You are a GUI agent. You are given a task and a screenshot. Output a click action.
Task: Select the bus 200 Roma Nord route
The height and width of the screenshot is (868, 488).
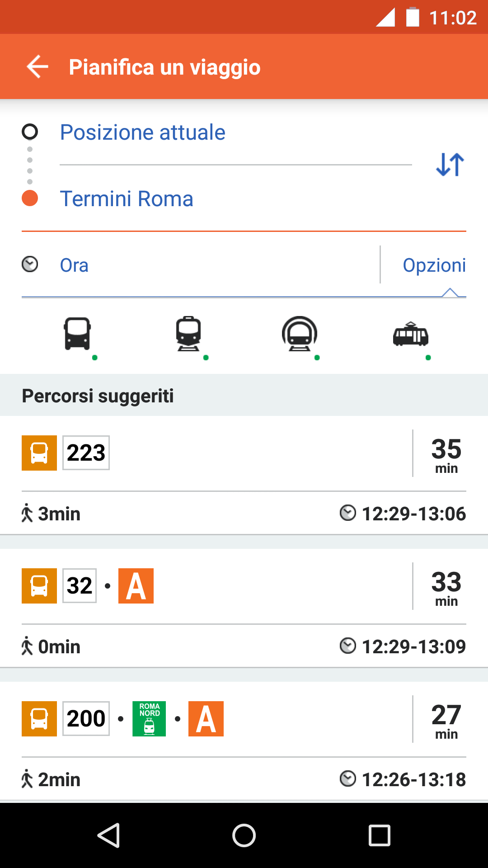click(244, 741)
